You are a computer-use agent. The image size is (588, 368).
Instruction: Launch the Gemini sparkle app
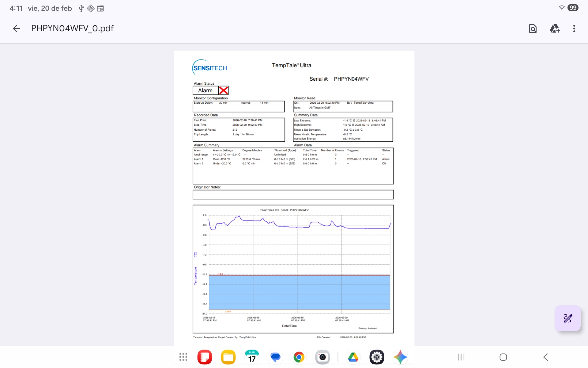pyautogui.click(x=400, y=357)
